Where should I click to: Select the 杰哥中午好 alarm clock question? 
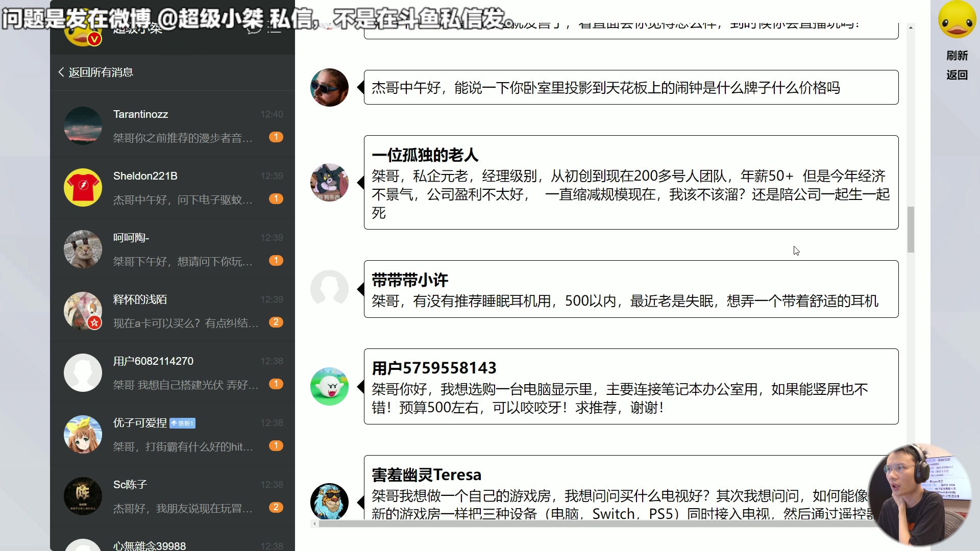(631, 87)
